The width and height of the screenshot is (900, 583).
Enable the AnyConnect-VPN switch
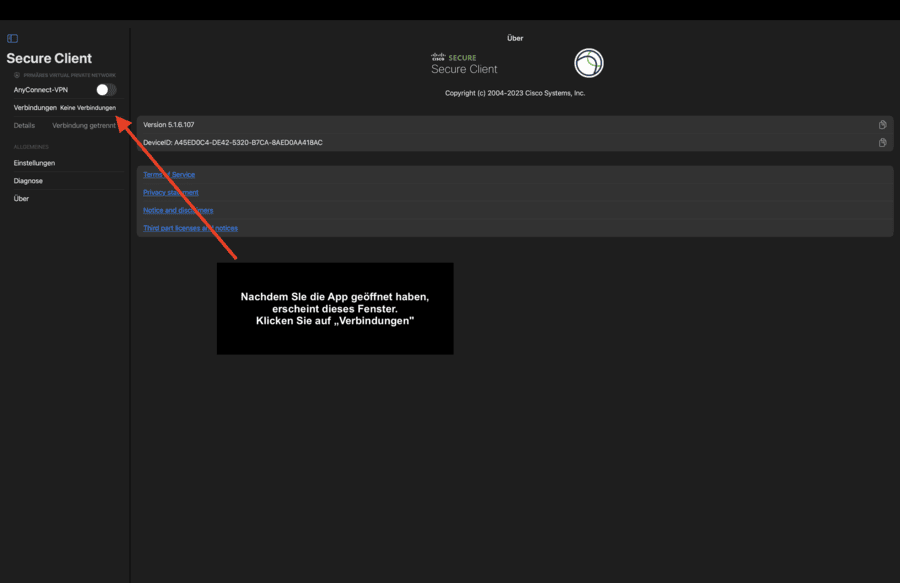106,90
